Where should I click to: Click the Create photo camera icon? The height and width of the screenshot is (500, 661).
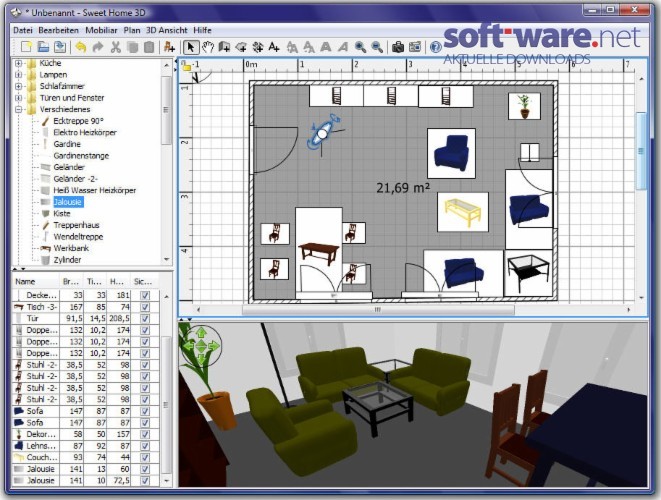(398, 47)
